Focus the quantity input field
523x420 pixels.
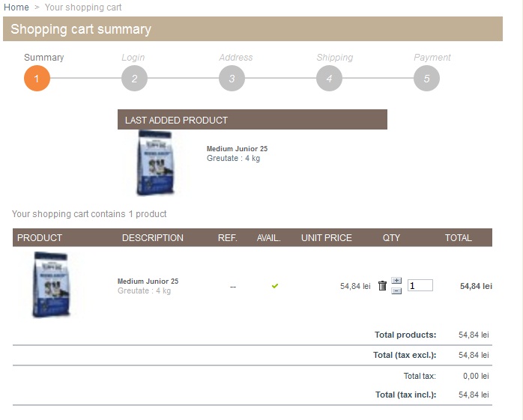pyautogui.click(x=420, y=285)
